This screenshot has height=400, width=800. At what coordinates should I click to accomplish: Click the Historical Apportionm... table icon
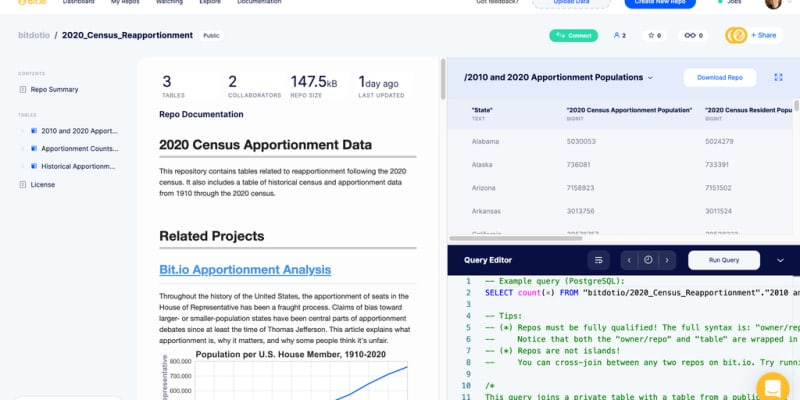click(x=34, y=166)
